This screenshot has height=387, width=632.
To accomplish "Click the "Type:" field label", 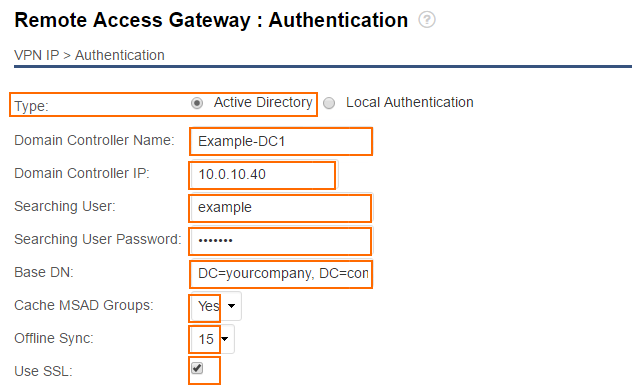I will (31, 106).
